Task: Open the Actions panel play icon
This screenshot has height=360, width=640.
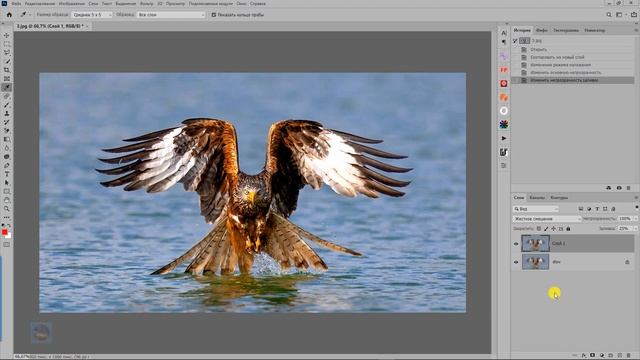Action: tap(504, 138)
